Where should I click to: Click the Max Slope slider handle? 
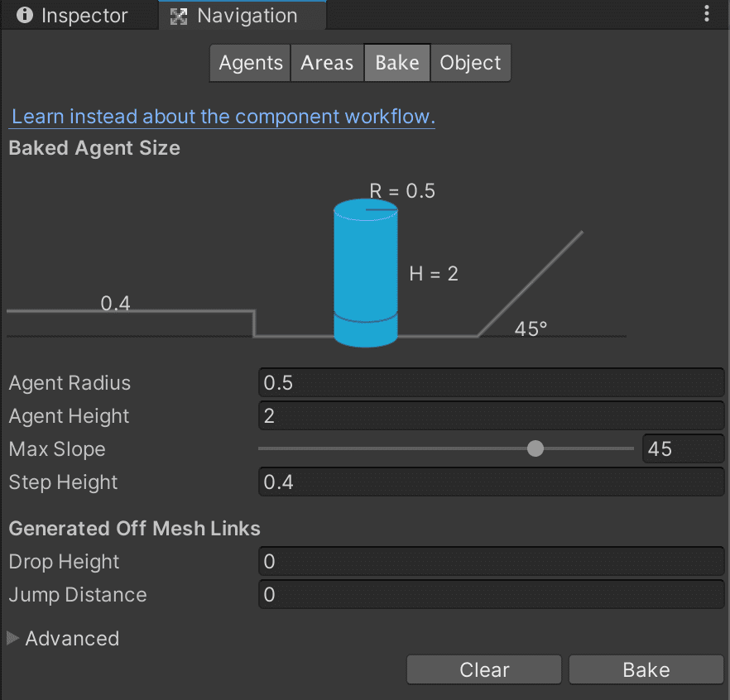[535, 448]
